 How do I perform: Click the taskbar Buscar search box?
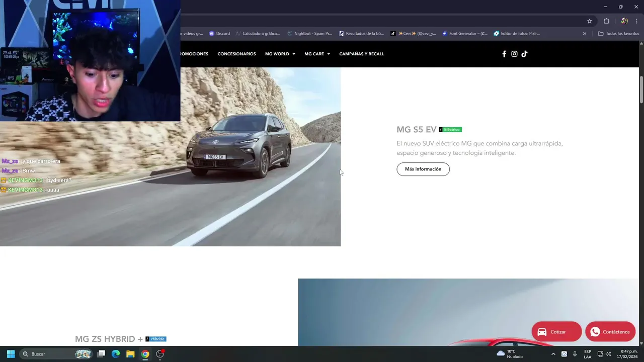click(x=56, y=354)
